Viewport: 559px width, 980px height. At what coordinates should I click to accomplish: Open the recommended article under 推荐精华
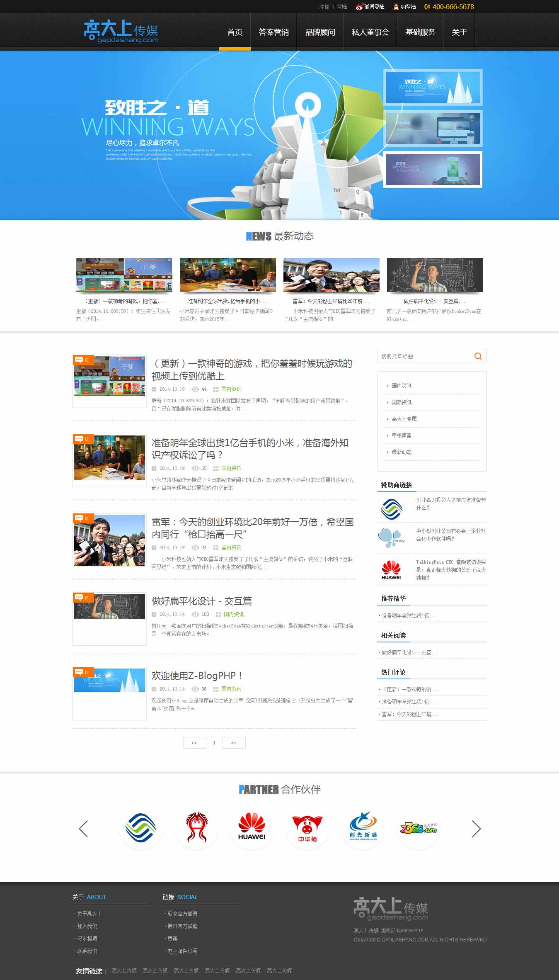point(408,615)
